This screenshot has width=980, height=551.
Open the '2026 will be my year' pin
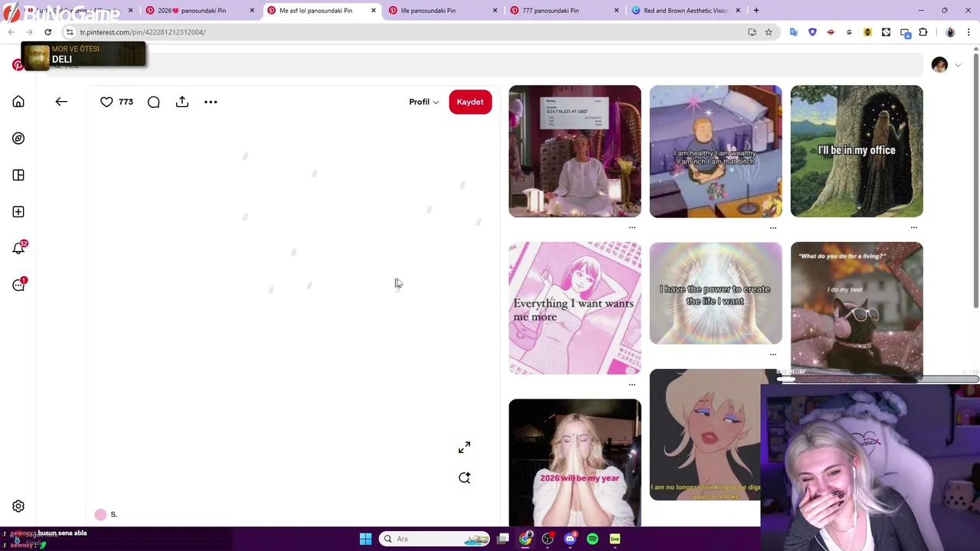point(575,462)
